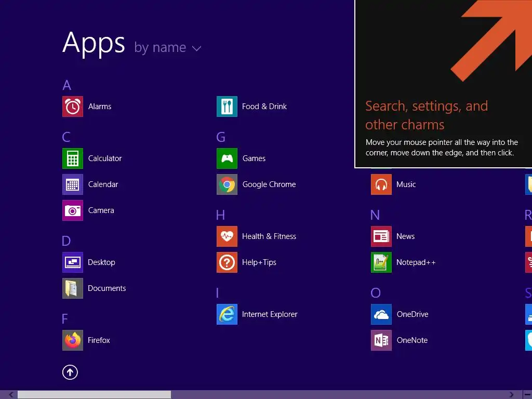Image resolution: width=532 pixels, height=399 pixels.
Task: Open the News app icon
Action: (381, 236)
